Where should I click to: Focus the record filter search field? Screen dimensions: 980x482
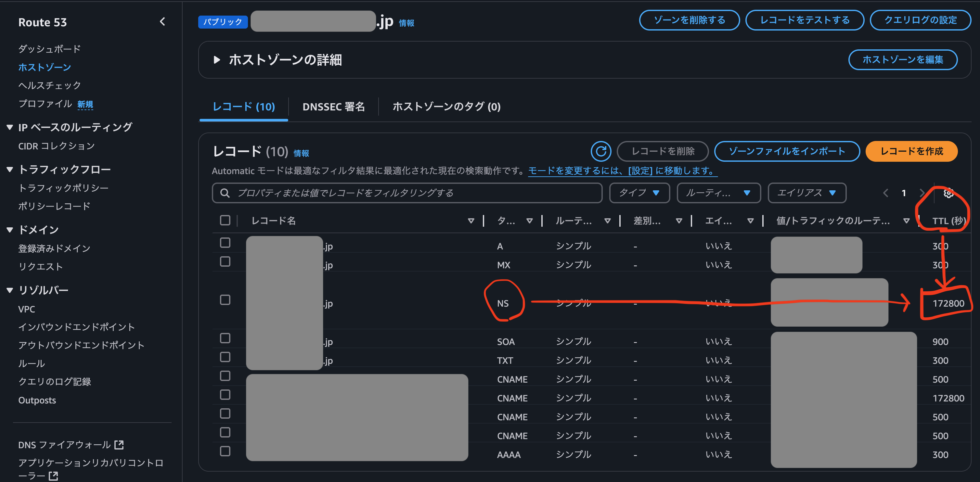click(411, 193)
